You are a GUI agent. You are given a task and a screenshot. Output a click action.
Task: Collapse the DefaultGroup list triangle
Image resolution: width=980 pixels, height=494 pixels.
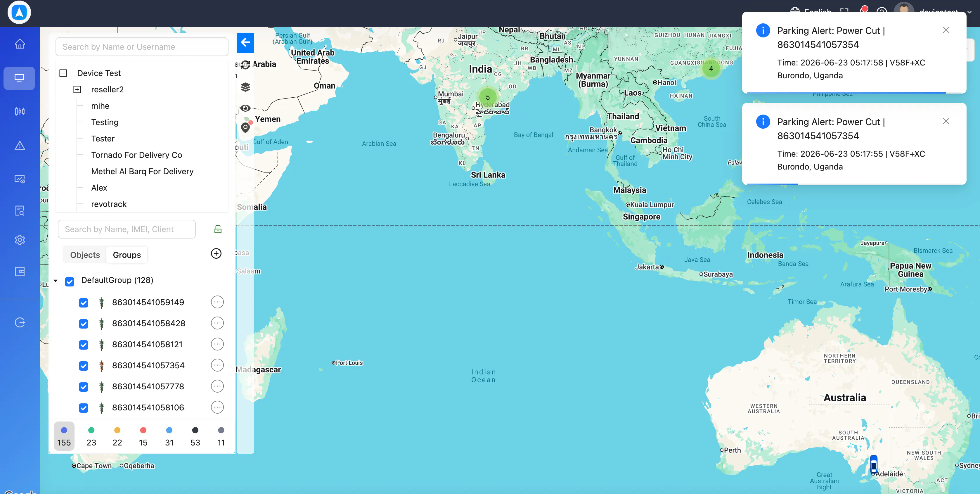[56, 281]
